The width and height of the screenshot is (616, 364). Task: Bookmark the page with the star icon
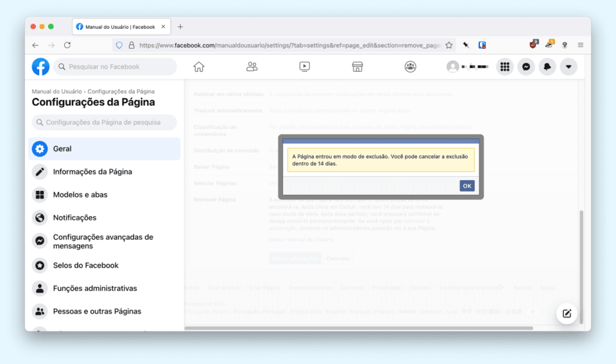(449, 45)
